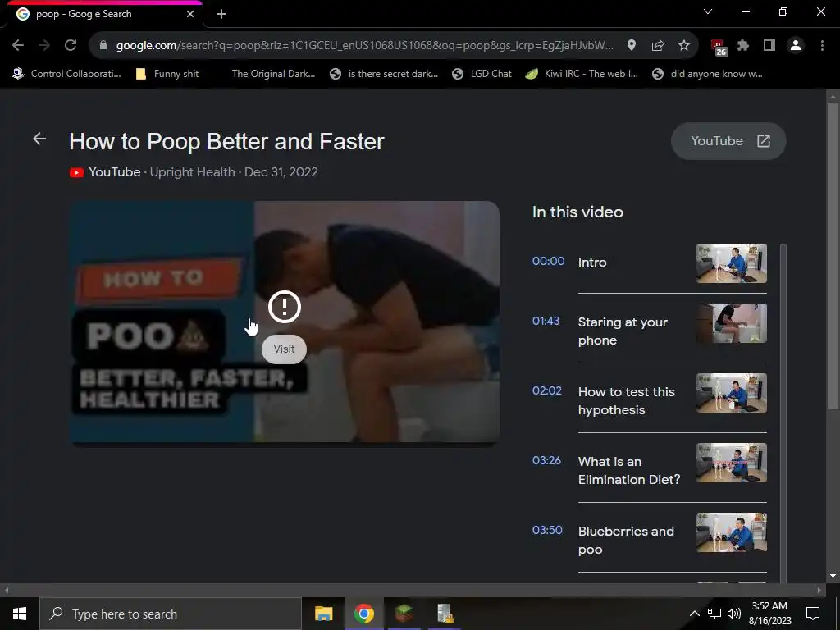Toggle the browser side panel icon
840x630 pixels.
769,46
